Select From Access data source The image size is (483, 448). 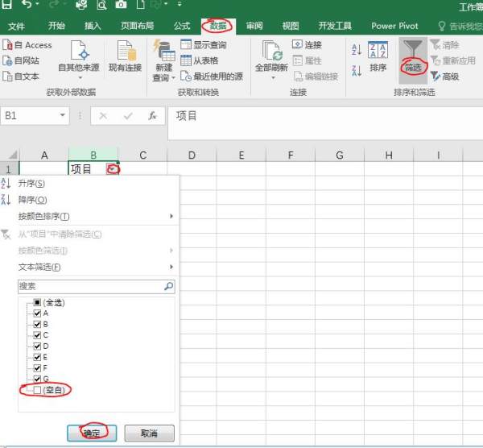[x=28, y=45]
